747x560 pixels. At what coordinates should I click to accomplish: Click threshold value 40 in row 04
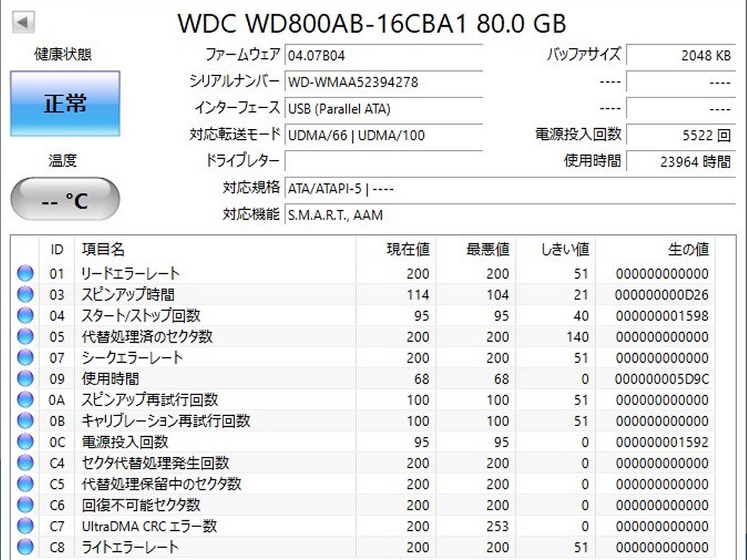(x=581, y=316)
